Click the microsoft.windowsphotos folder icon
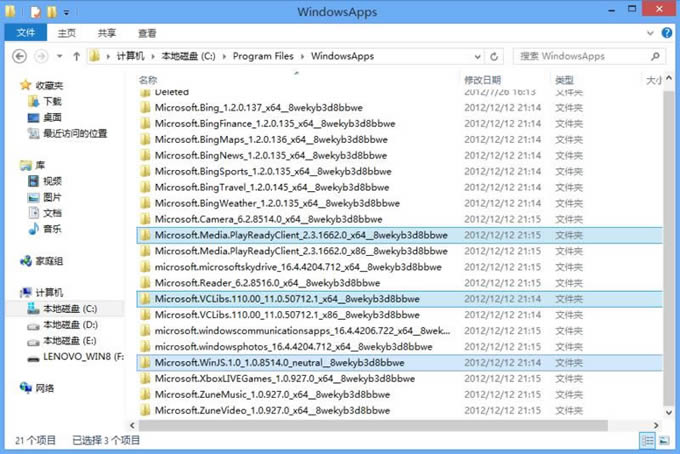 click(x=145, y=347)
